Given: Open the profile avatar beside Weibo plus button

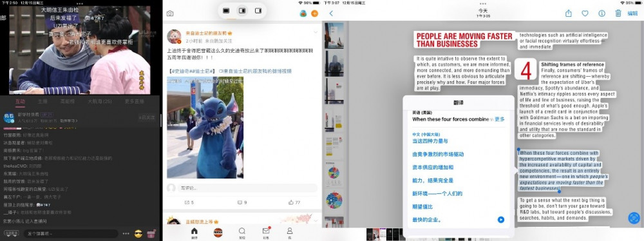Looking at the screenshot, I should tap(303, 14).
